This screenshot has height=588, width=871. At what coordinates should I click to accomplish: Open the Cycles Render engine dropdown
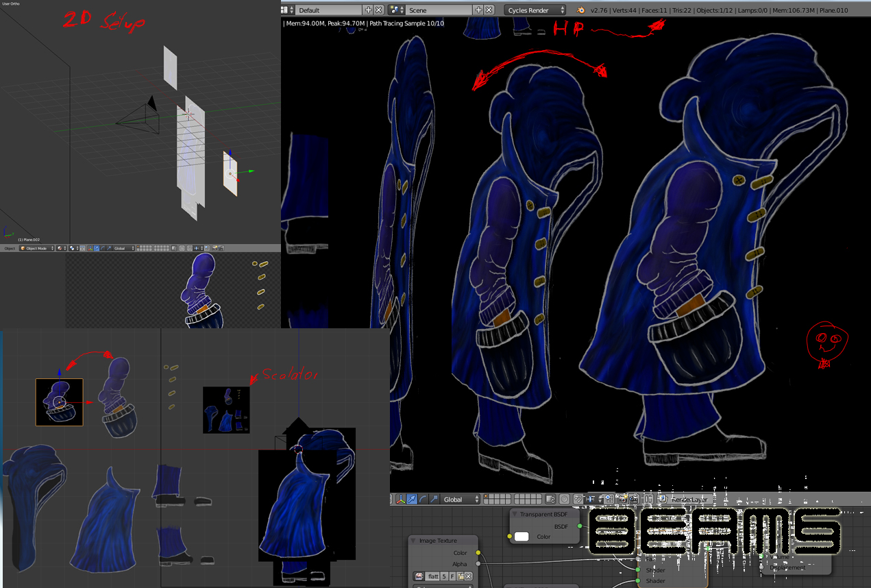(x=535, y=10)
